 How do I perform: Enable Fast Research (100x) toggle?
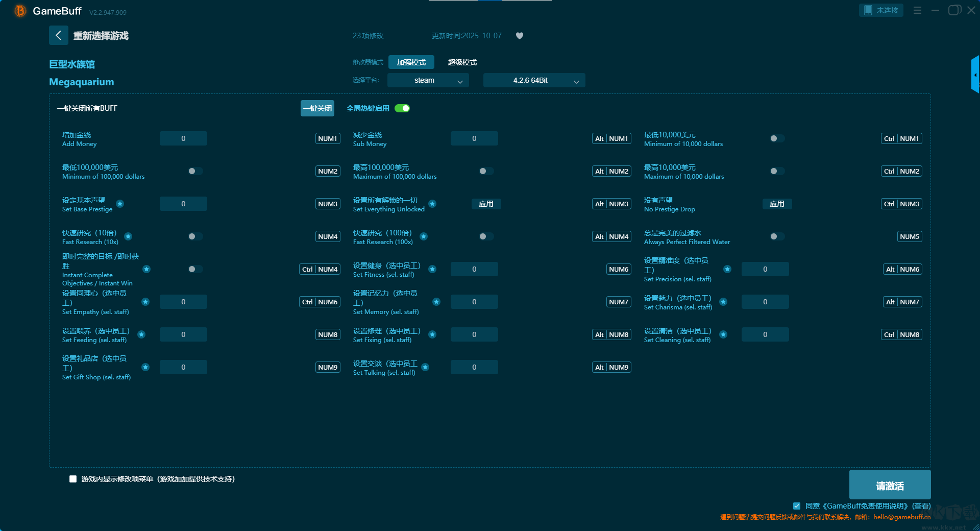pos(486,236)
